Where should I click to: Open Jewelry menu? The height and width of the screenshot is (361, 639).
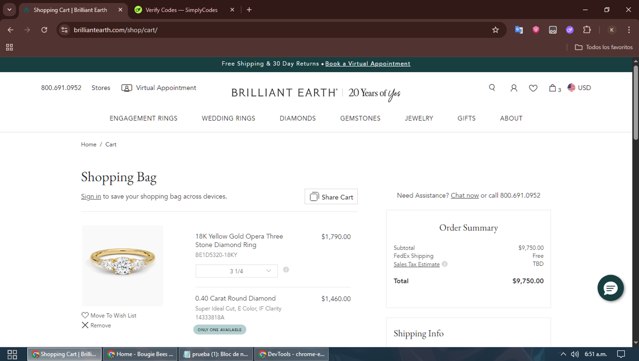tap(419, 118)
